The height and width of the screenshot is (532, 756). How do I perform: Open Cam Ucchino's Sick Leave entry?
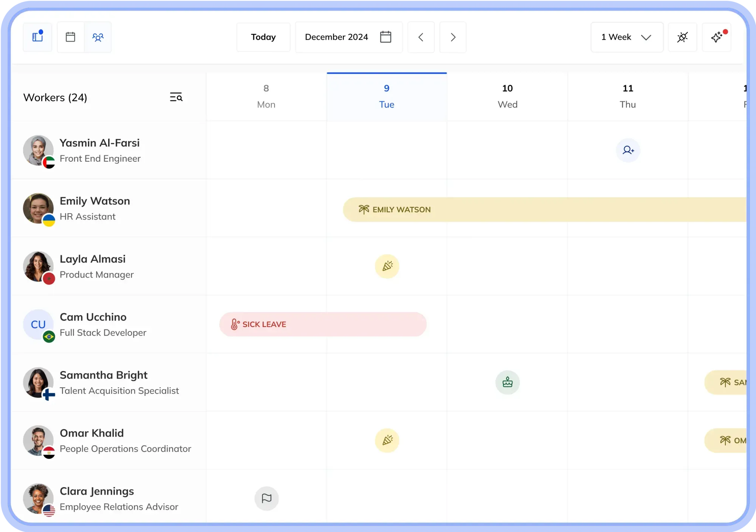(x=323, y=324)
